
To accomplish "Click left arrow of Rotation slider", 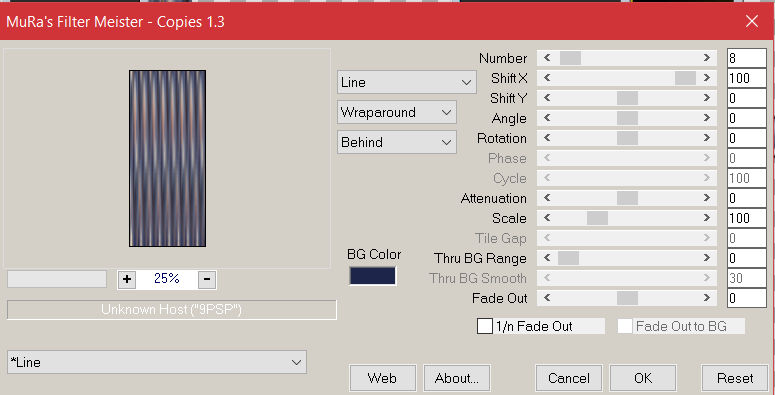I will [547, 138].
